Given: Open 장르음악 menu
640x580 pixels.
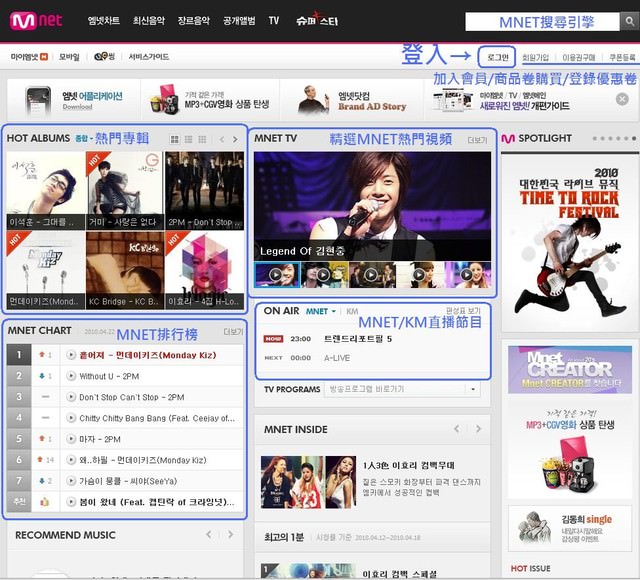Looking at the screenshot, I should (x=194, y=21).
